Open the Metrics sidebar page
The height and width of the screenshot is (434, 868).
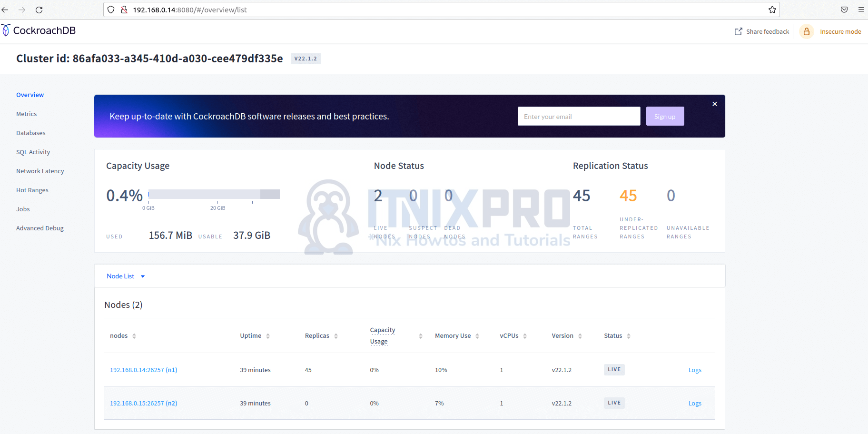pos(27,114)
